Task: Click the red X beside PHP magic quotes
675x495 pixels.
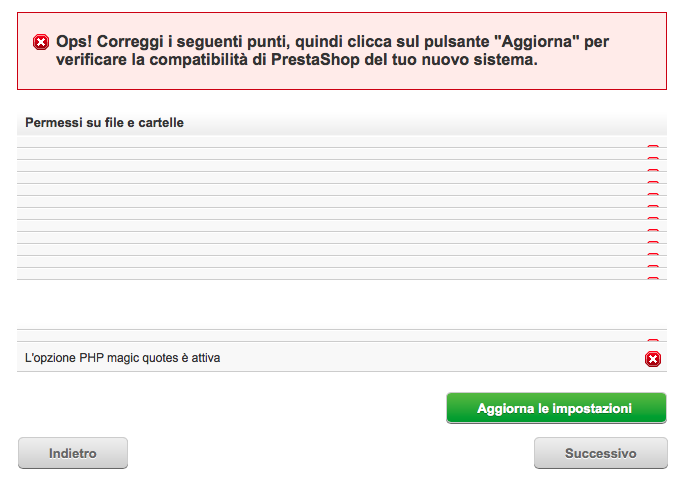Action: click(x=653, y=359)
